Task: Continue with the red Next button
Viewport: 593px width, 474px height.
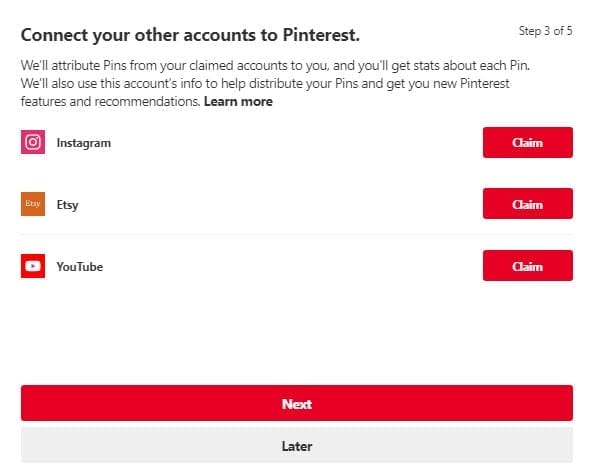Action: pyautogui.click(x=297, y=403)
